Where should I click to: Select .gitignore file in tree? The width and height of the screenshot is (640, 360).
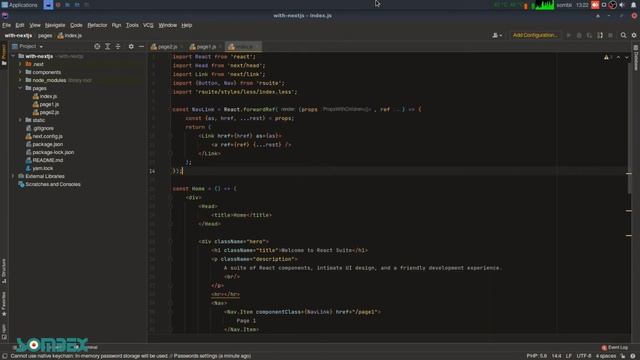(x=40, y=128)
